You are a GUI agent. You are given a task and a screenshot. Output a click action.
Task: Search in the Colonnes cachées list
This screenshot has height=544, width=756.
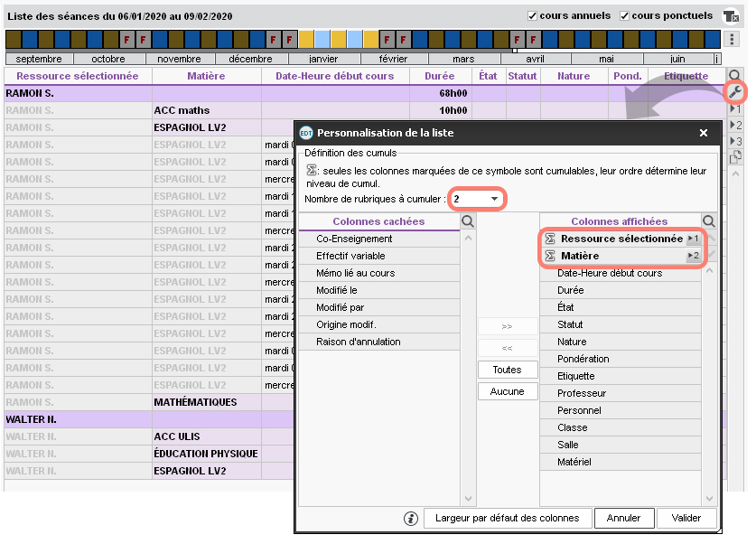point(468,221)
